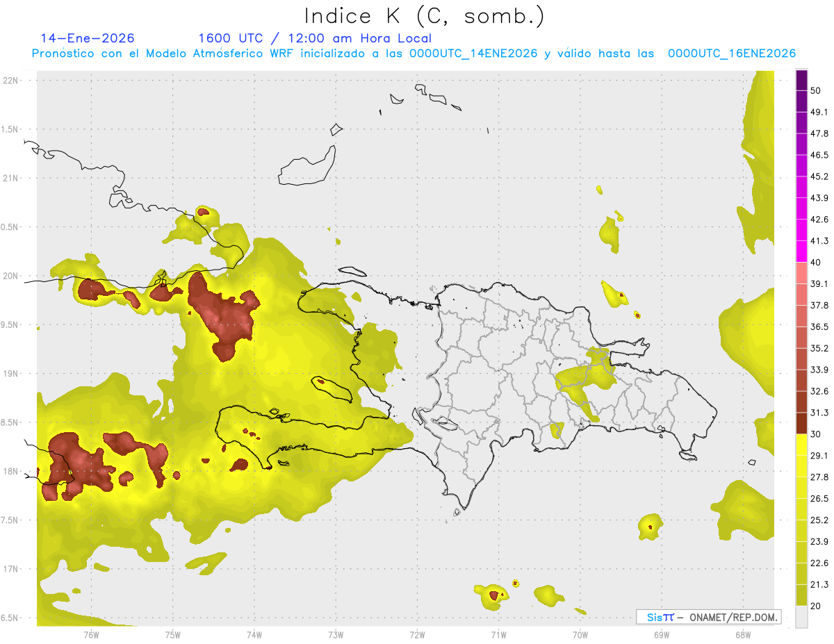
Task: Click the colorbar value "25.2"
Action: [819, 520]
